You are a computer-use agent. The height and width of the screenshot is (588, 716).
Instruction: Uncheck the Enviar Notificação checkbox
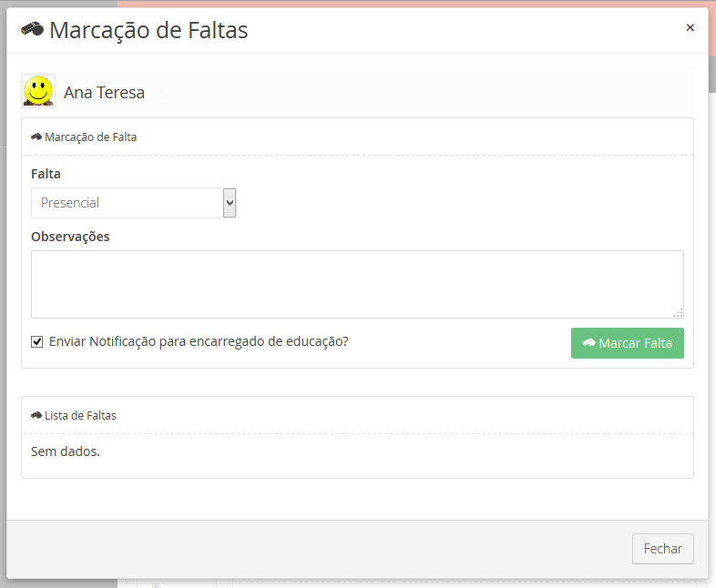coord(37,342)
